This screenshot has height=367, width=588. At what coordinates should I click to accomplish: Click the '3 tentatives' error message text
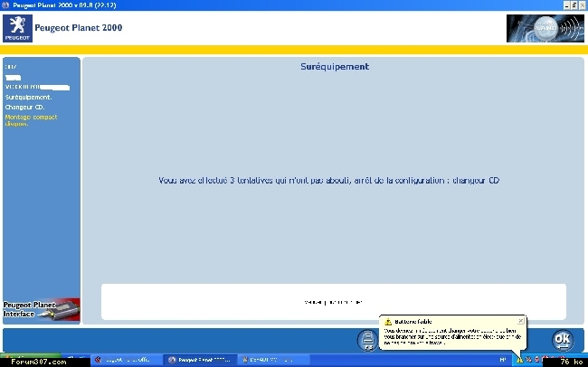[328, 180]
